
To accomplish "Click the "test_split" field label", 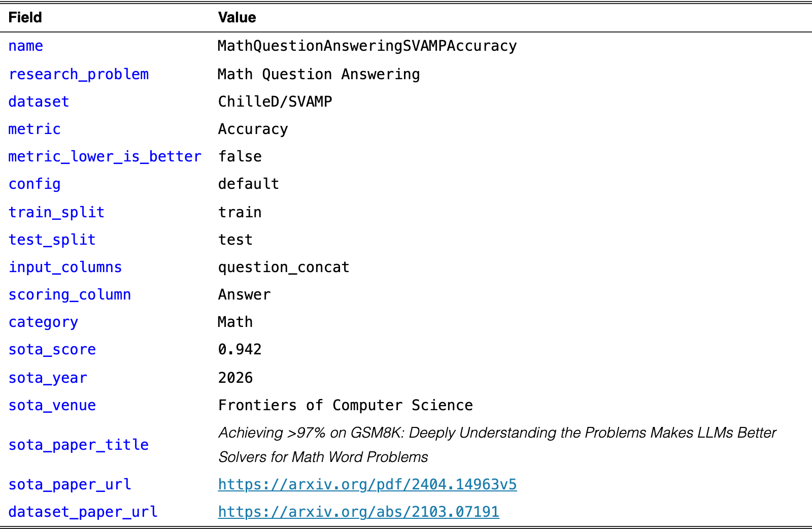I will tap(52, 240).
